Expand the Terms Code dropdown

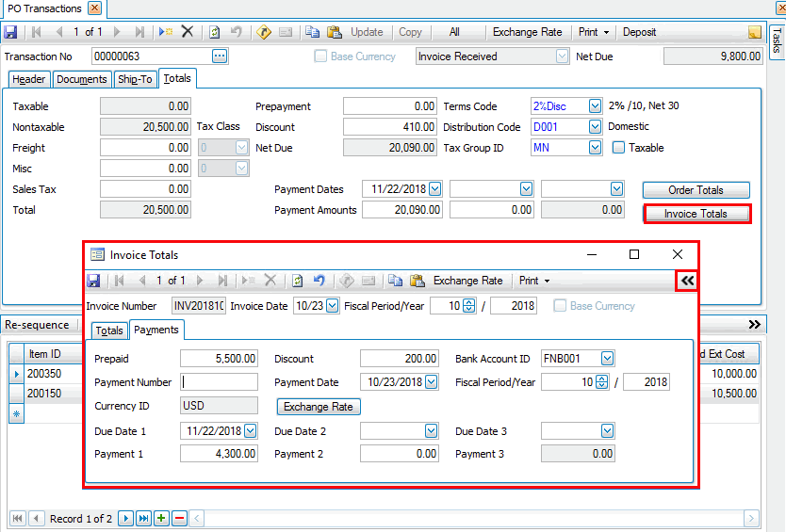point(595,106)
